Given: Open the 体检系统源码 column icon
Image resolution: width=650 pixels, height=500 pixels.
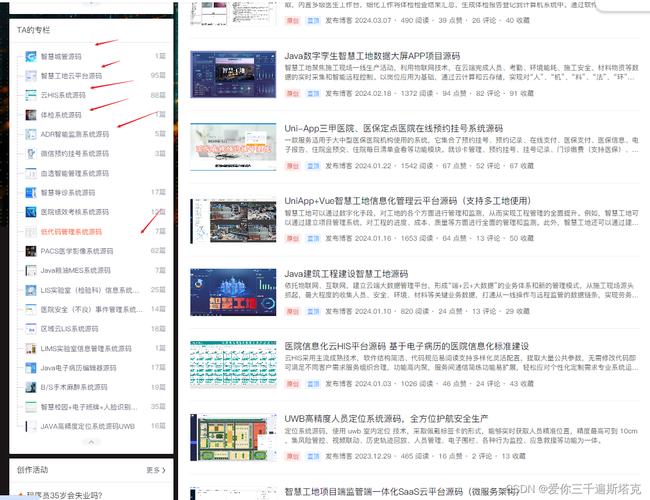Looking at the screenshot, I should 31,115.
